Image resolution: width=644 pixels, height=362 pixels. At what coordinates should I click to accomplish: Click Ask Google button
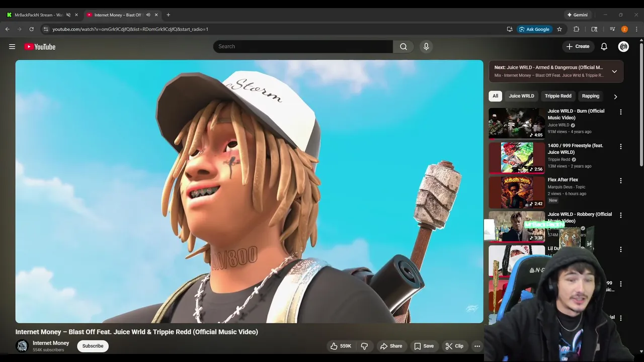point(534,29)
